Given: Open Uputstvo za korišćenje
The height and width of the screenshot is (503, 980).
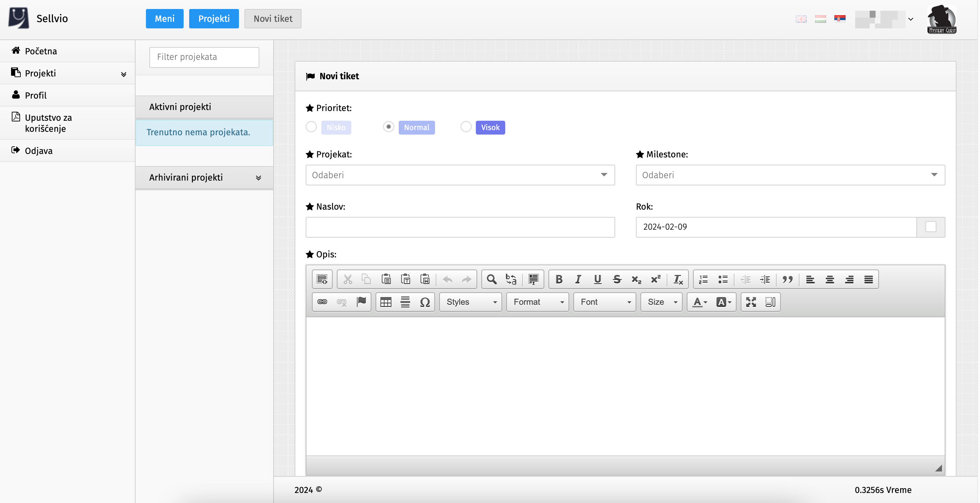Looking at the screenshot, I should click(68, 123).
